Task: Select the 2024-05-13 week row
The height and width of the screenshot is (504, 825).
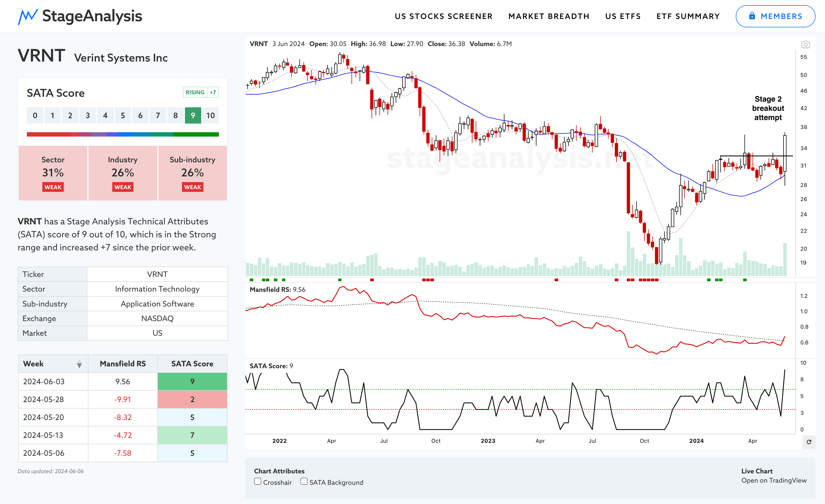Action: pos(123,435)
